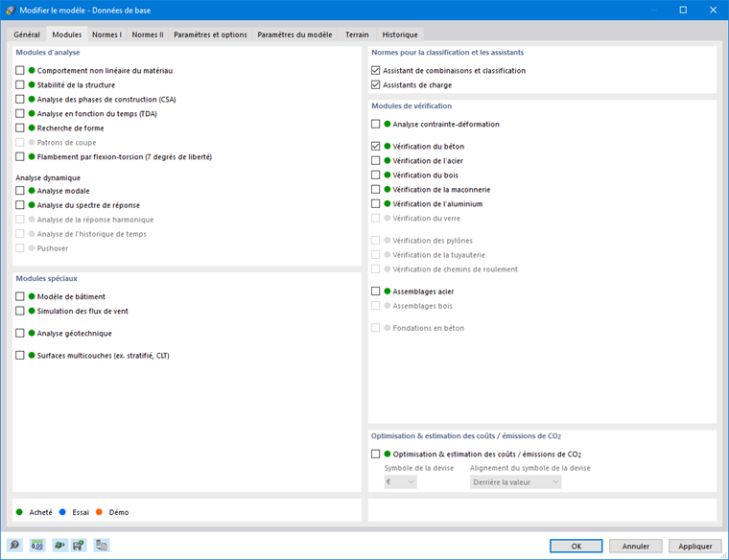Uncheck Assistant de combinaisons et classification

[x=376, y=71]
